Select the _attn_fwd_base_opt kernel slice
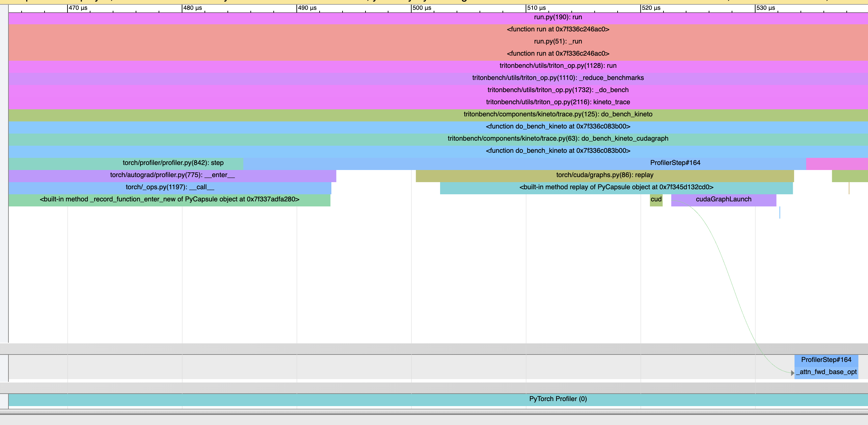Image resolution: width=868 pixels, height=425 pixels. coord(826,372)
